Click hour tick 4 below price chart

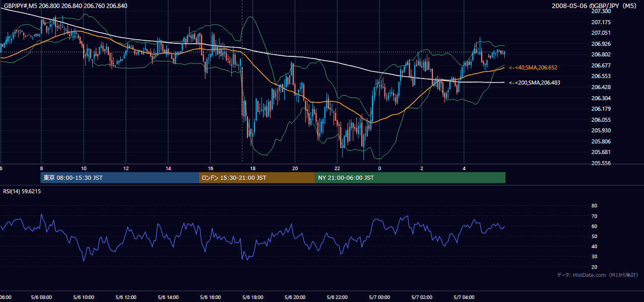coord(464,168)
